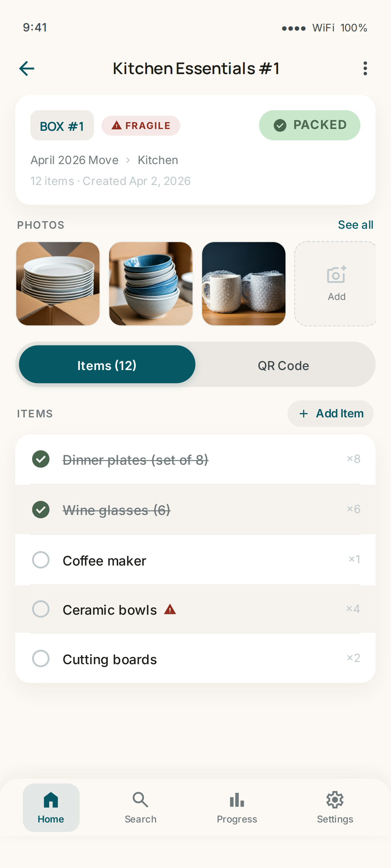
Task: Mark Cutting boards as packed
Action: point(41,658)
